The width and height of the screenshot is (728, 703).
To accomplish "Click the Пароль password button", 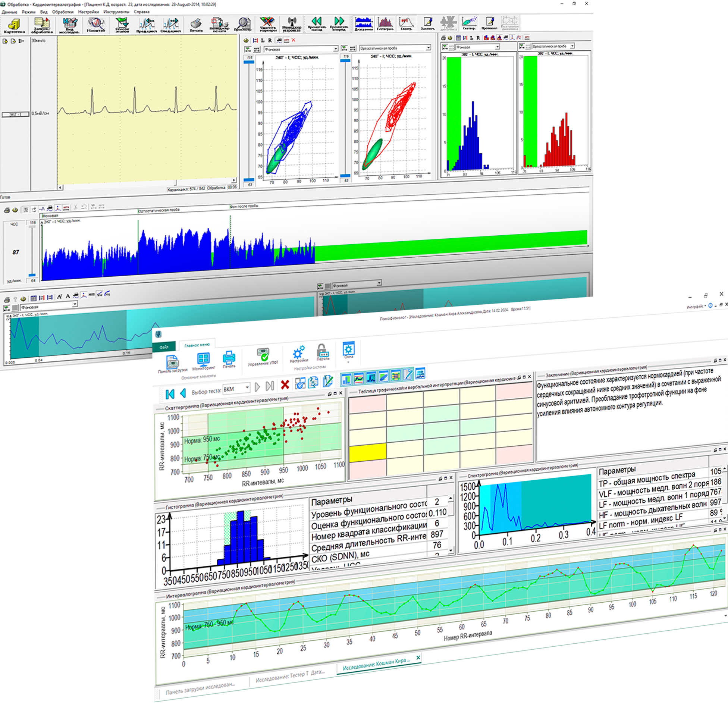I will 323,353.
